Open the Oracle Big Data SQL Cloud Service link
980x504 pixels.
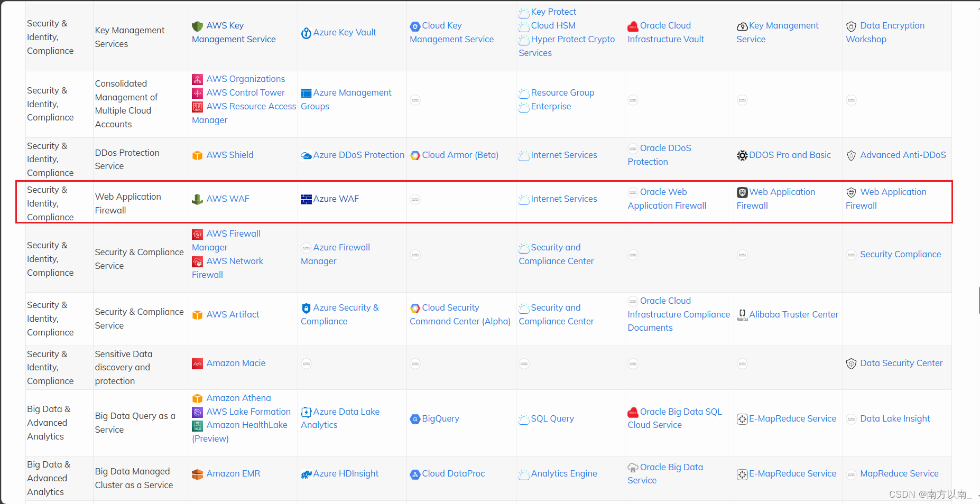674,418
